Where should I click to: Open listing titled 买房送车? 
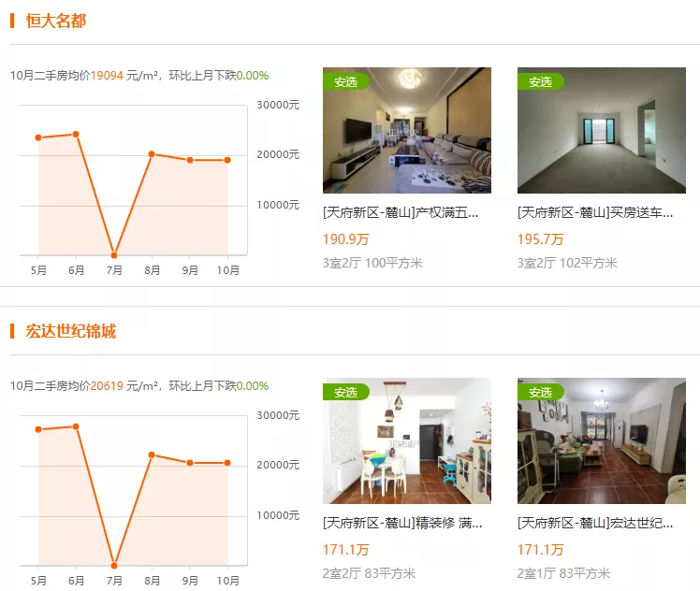[x=595, y=213]
